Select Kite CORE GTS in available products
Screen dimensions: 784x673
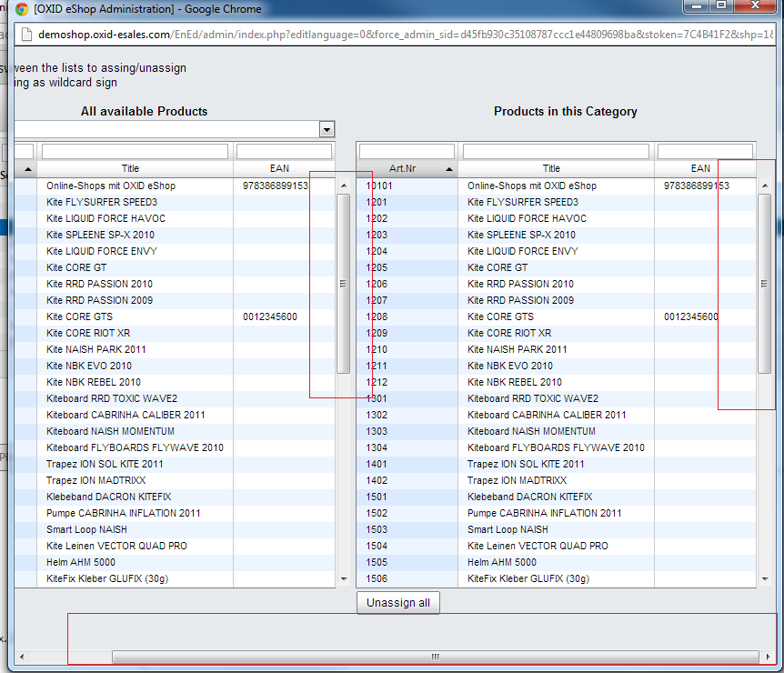(x=79, y=316)
